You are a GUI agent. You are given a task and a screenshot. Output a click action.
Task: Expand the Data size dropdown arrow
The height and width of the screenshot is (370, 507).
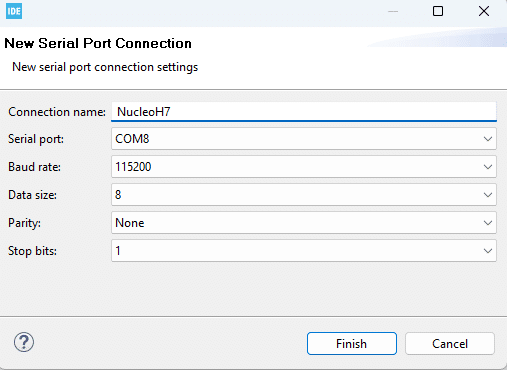pyautogui.click(x=488, y=195)
